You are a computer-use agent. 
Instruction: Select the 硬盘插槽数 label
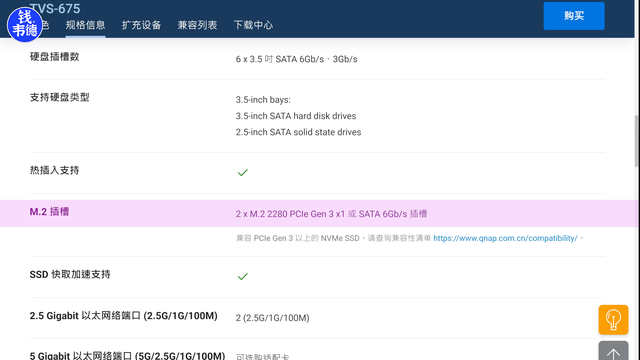point(54,57)
